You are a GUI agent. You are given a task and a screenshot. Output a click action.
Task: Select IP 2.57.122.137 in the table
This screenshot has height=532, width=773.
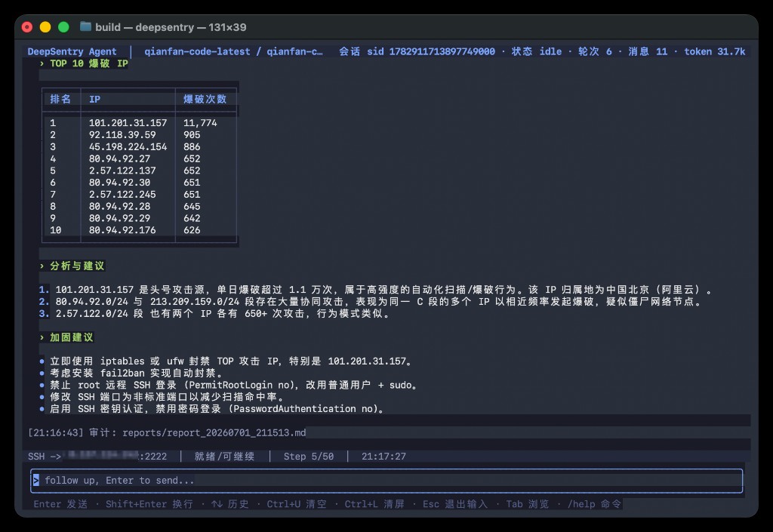pyautogui.click(x=122, y=171)
